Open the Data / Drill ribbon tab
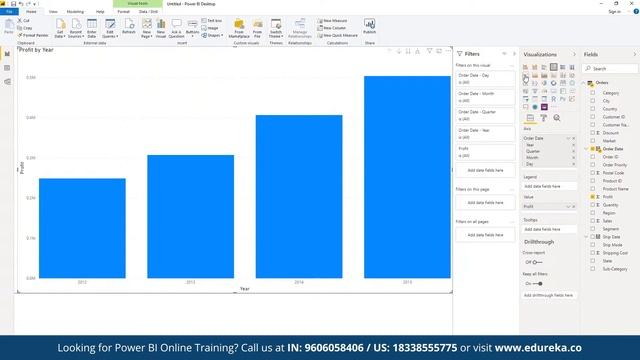The width and height of the screenshot is (640, 360). pyautogui.click(x=148, y=12)
